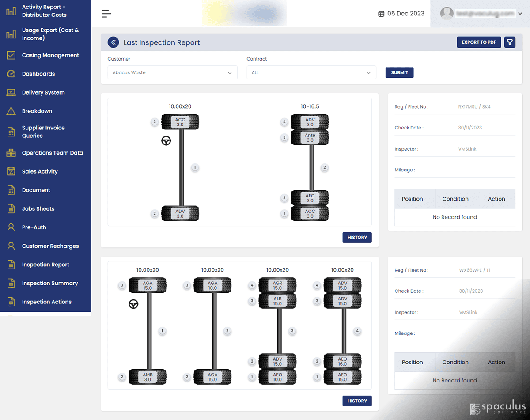Click the Operations Team Data icon
This screenshot has height=420, width=530.
point(11,153)
